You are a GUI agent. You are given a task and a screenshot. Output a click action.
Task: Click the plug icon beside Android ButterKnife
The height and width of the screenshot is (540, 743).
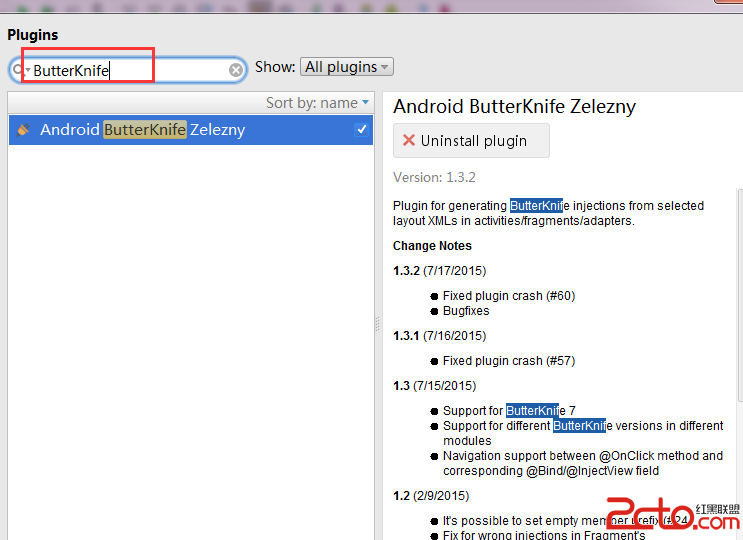[x=23, y=129]
